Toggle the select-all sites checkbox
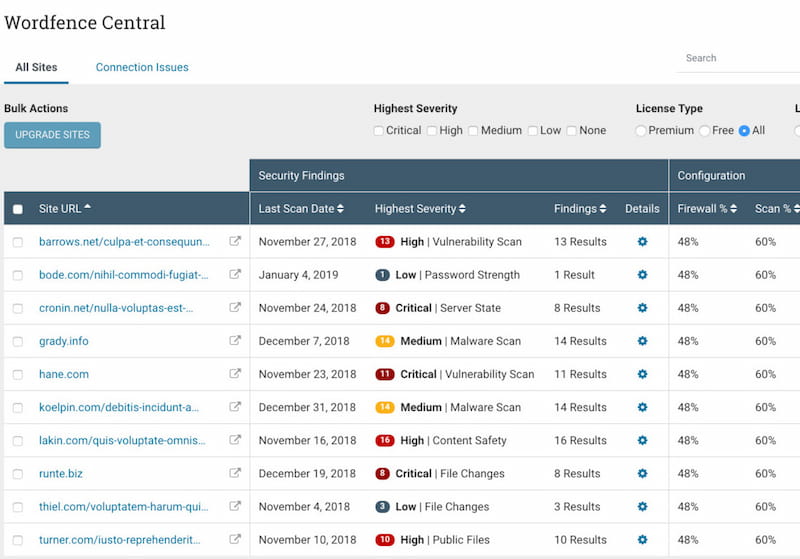Screen dimensions: 800x559 click(x=18, y=209)
